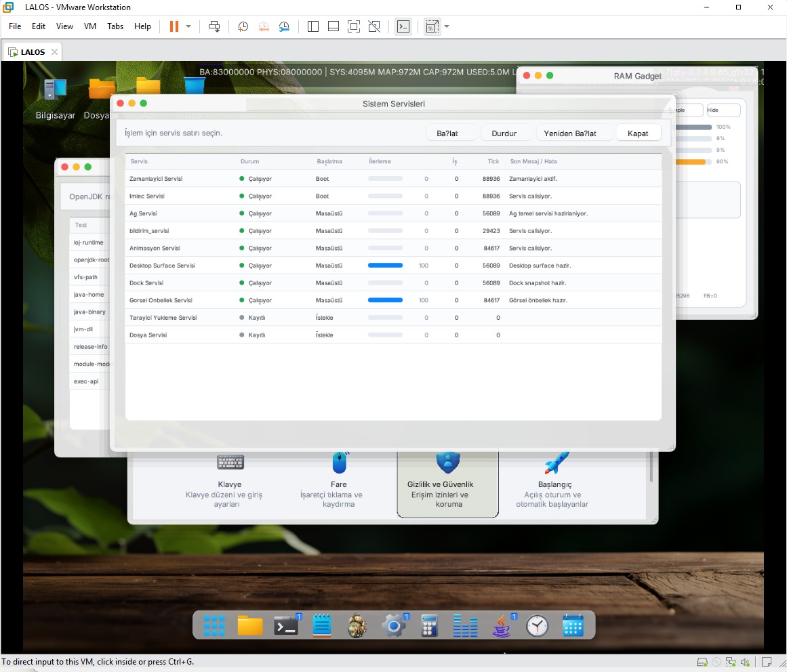Open the file manager folder icon in dock

[x=250, y=625]
